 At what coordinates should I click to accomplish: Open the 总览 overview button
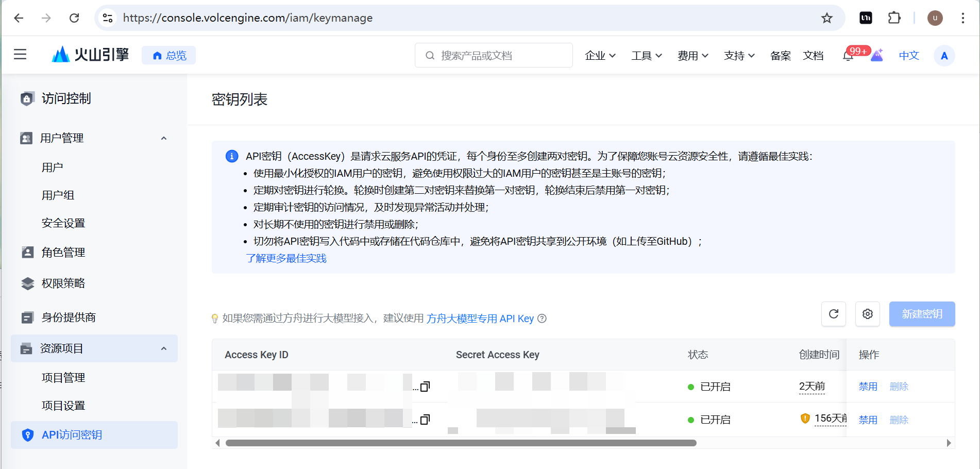169,55
